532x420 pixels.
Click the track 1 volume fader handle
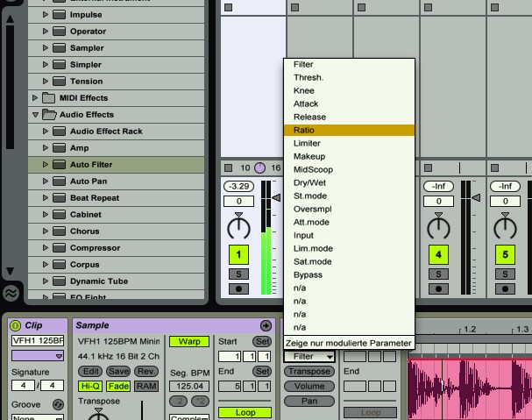click(276, 197)
